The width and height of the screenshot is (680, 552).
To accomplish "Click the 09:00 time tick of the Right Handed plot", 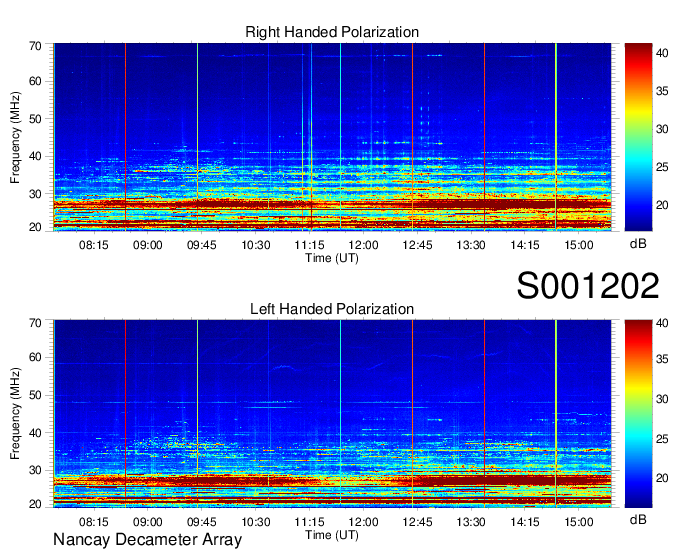I will (x=147, y=245).
